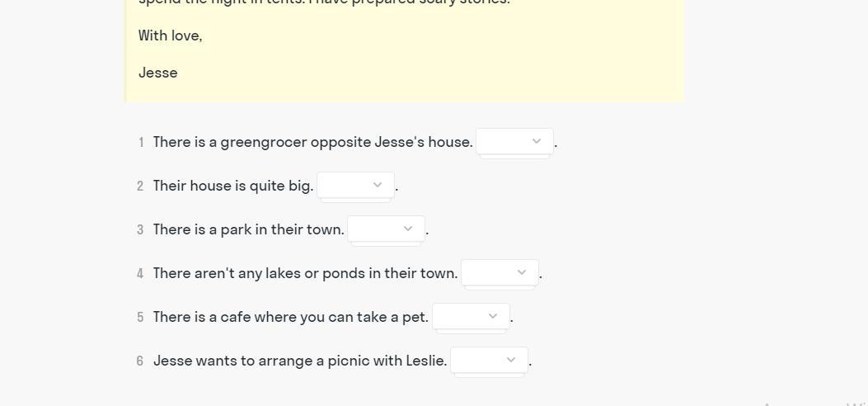
Task: Click the sentence 'There is a park in their town.'
Action: point(248,229)
